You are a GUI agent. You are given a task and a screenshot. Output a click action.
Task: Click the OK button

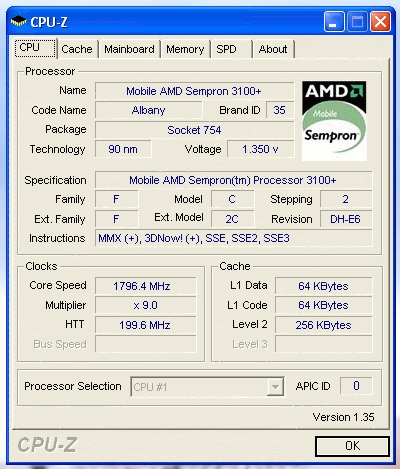click(352, 446)
